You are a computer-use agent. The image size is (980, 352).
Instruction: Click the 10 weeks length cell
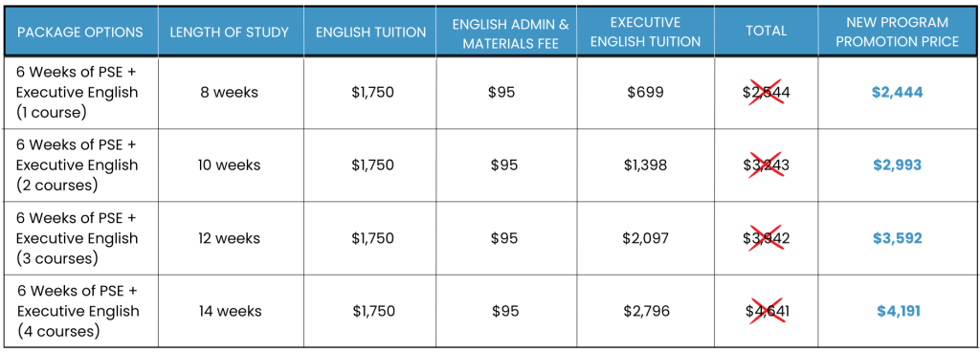pos(230,165)
